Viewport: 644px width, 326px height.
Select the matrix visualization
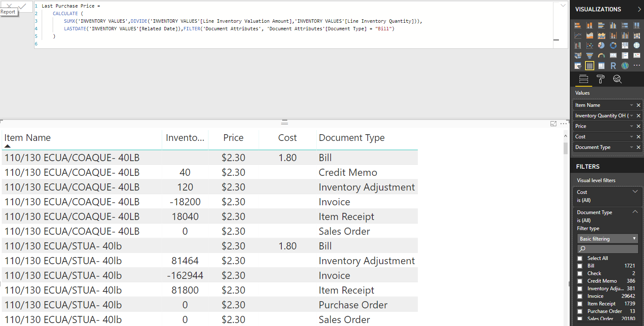pyautogui.click(x=601, y=66)
